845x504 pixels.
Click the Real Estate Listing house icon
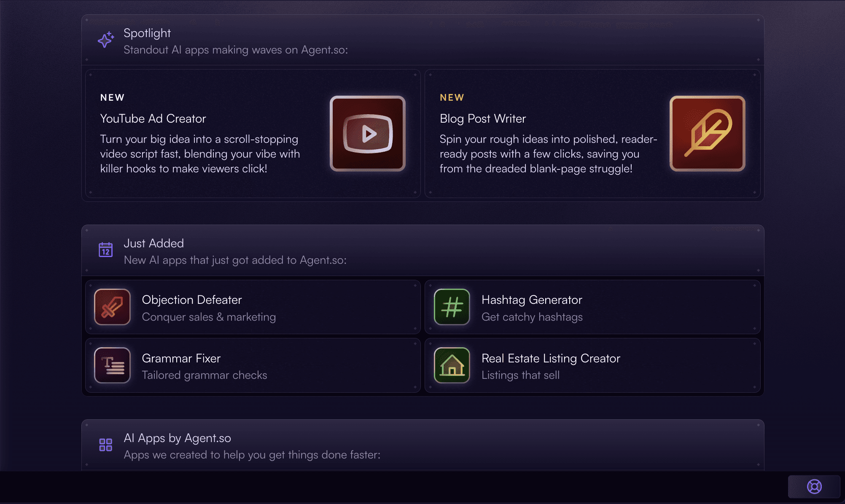point(452,365)
